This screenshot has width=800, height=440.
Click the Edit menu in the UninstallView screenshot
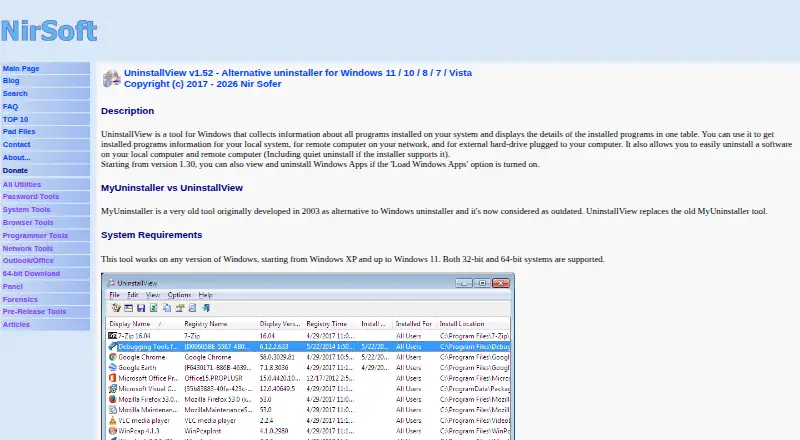pyautogui.click(x=133, y=295)
